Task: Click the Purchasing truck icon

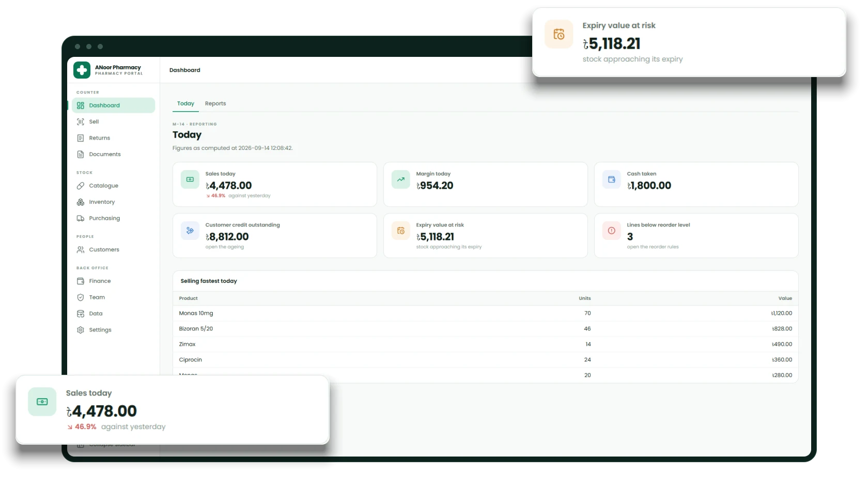Action: click(81, 218)
